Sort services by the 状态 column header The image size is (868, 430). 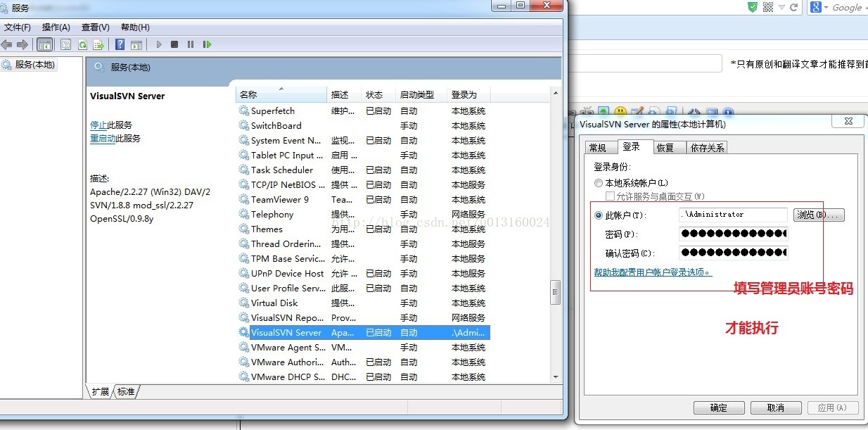pos(379,94)
